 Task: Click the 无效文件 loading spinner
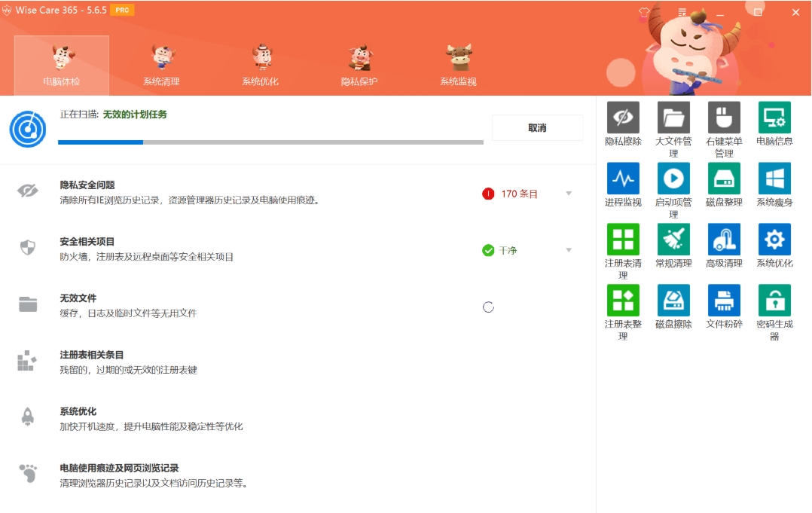[488, 307]
